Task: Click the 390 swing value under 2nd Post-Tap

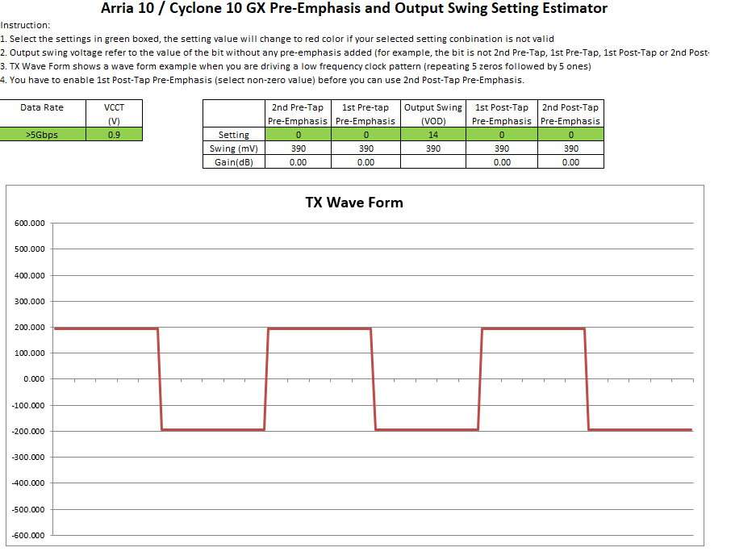Action: [570, 148]
